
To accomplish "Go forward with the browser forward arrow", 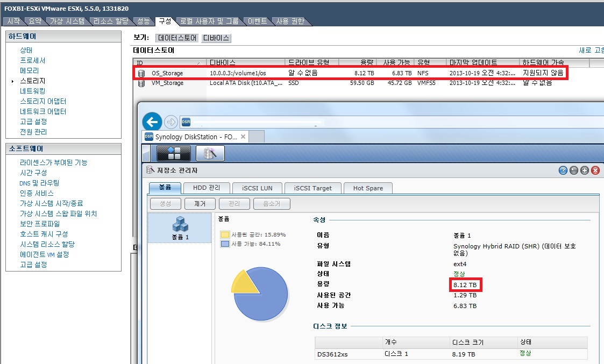I will click(170, 122).
